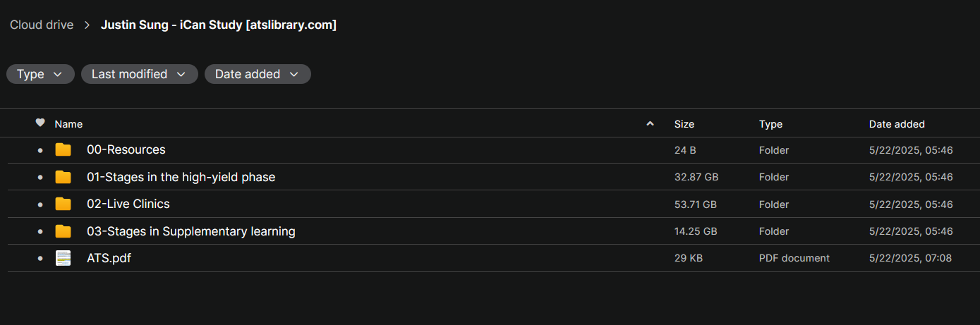Expand the Last modified filter dropdown

(x=139, y=74)
